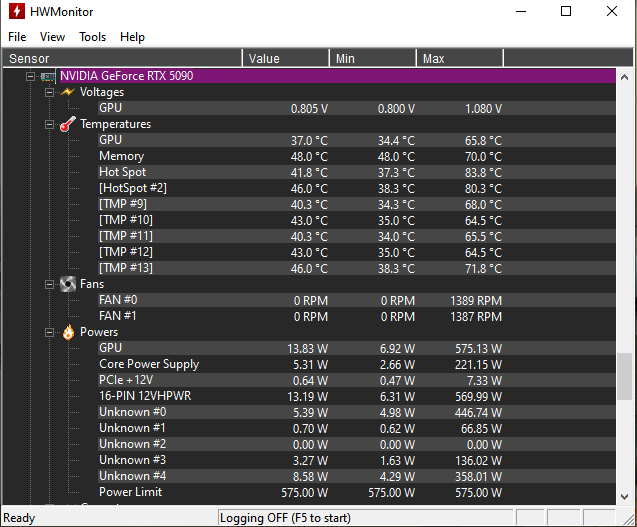Select the 16-PIN 12VHPWR row
This screenshot has height=527, width=637.
[357, 396]
